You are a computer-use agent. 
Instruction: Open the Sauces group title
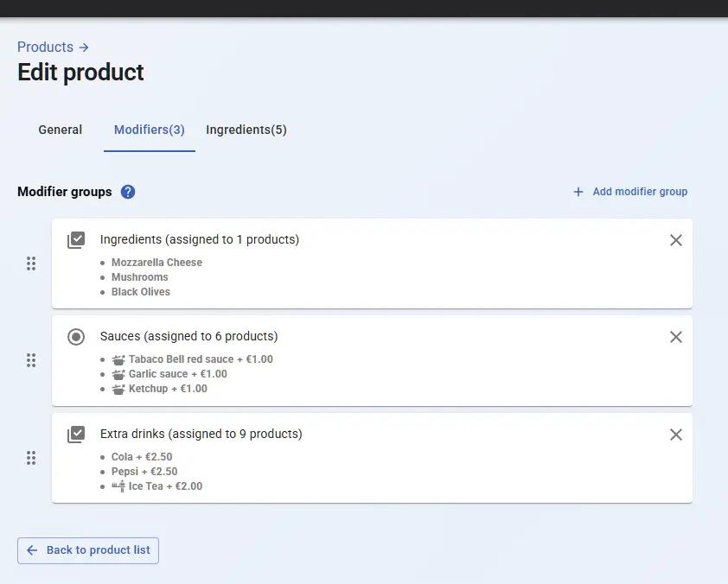tap(188, 336)
